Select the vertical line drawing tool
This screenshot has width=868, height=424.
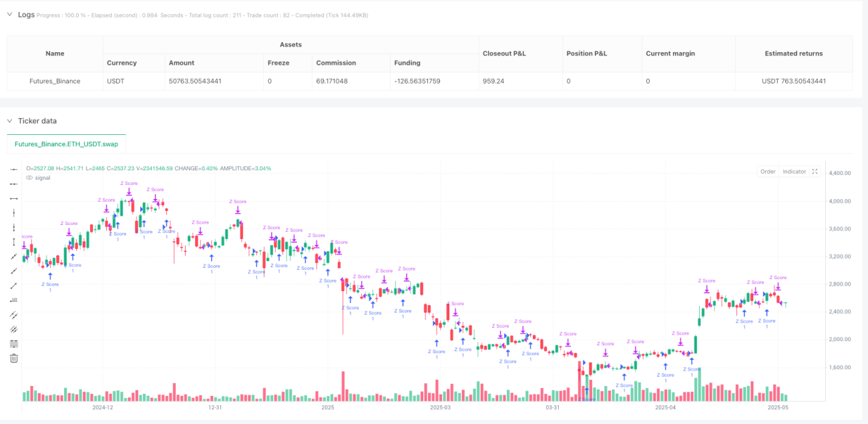[x=13, y=213]
